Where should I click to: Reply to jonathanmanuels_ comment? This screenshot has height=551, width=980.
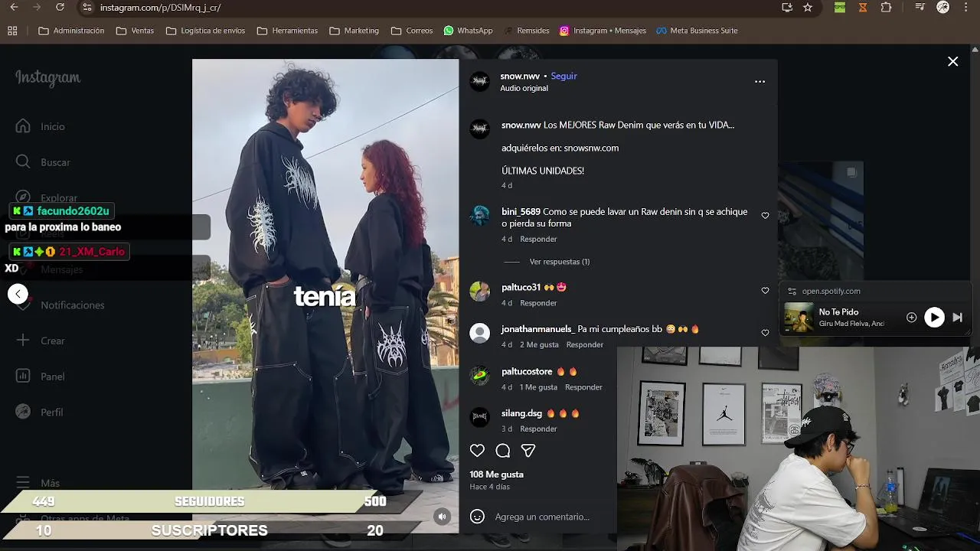(585, 344)
